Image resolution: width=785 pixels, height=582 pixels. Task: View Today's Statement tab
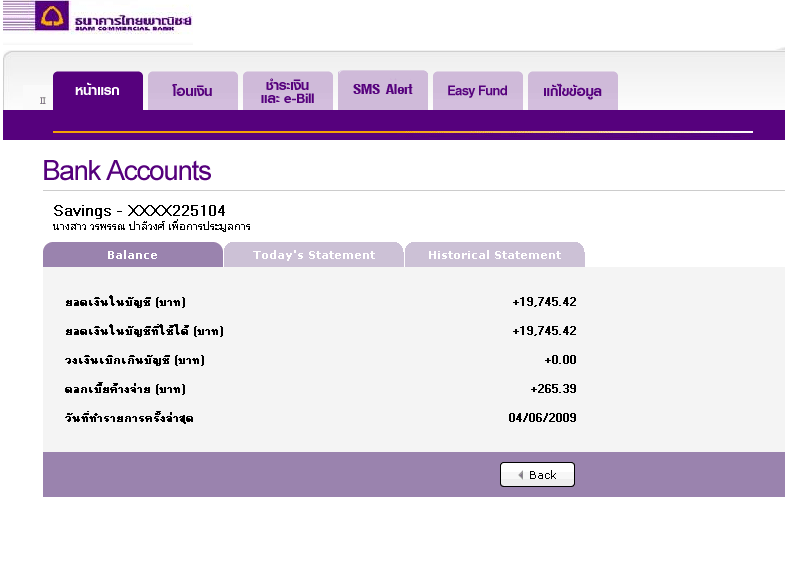coord(314,255)
